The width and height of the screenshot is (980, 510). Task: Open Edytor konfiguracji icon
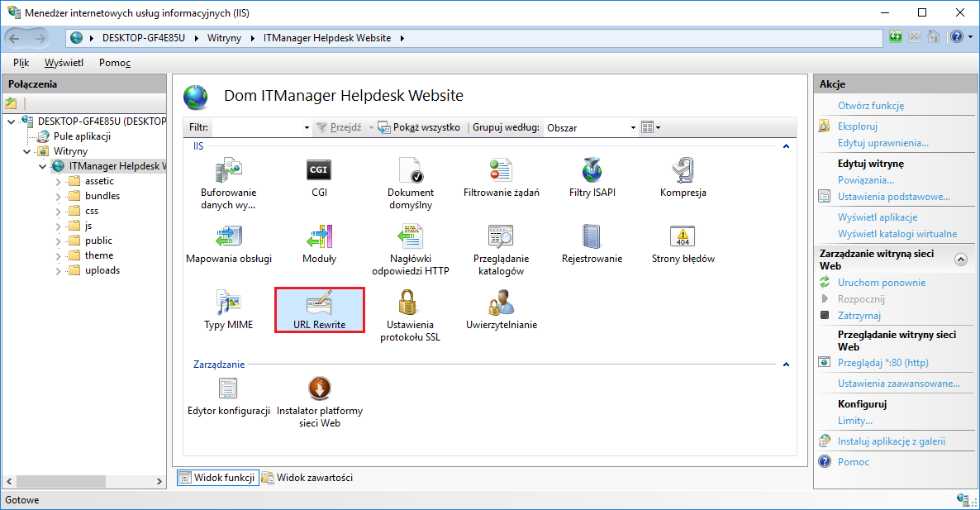tap(228, 388)
